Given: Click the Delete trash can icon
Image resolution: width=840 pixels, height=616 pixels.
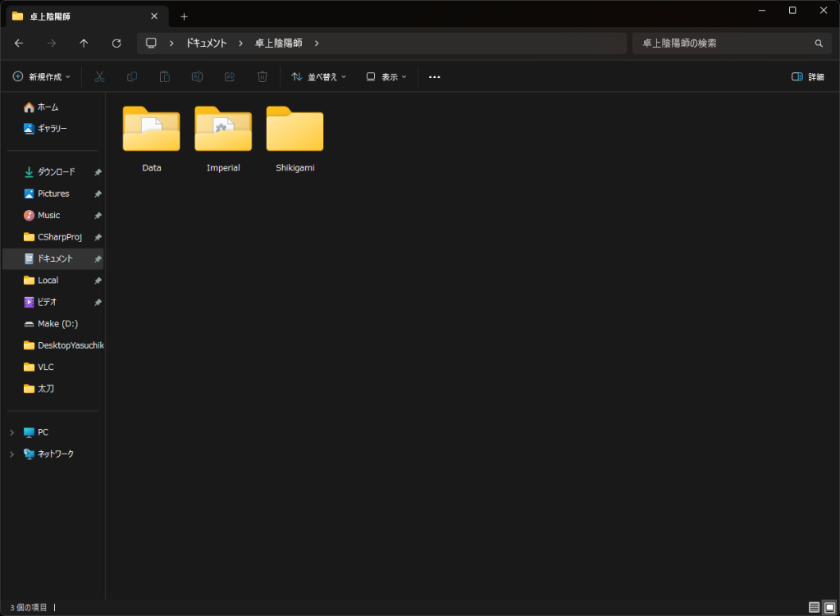Looking at the screenshot, I should pos(262,76).
